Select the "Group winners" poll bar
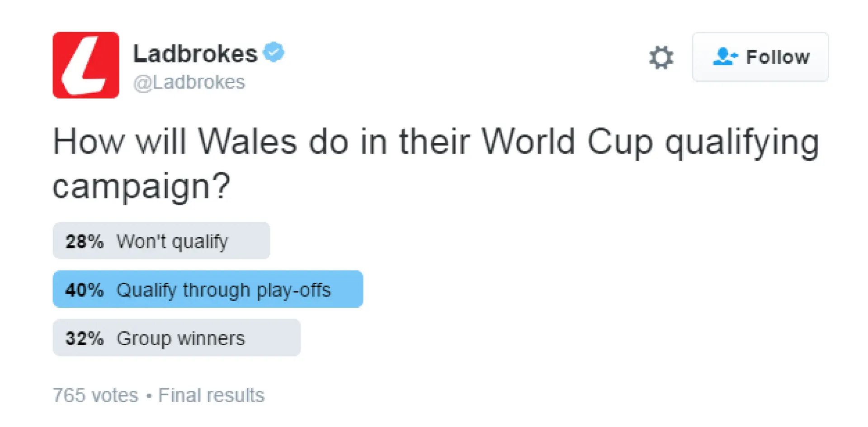 coord(177,338)
